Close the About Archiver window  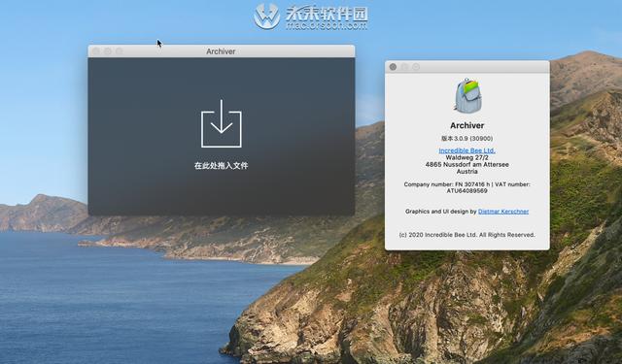point(393,67)
